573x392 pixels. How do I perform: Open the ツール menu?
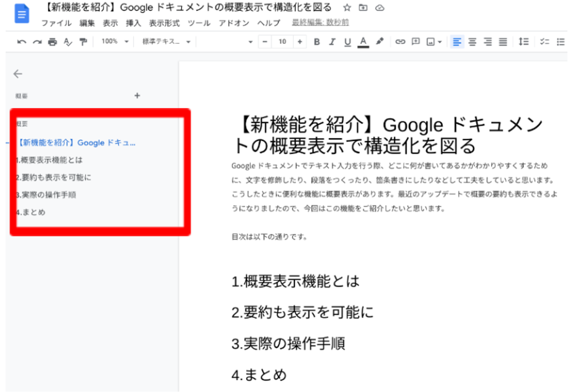click(x=199, y=23)
